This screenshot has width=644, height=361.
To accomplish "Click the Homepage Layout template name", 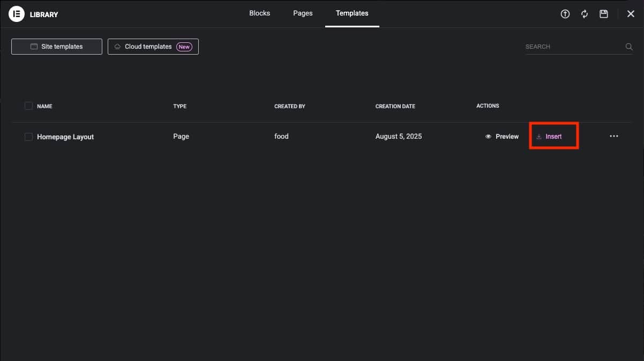I will [65, 137].
